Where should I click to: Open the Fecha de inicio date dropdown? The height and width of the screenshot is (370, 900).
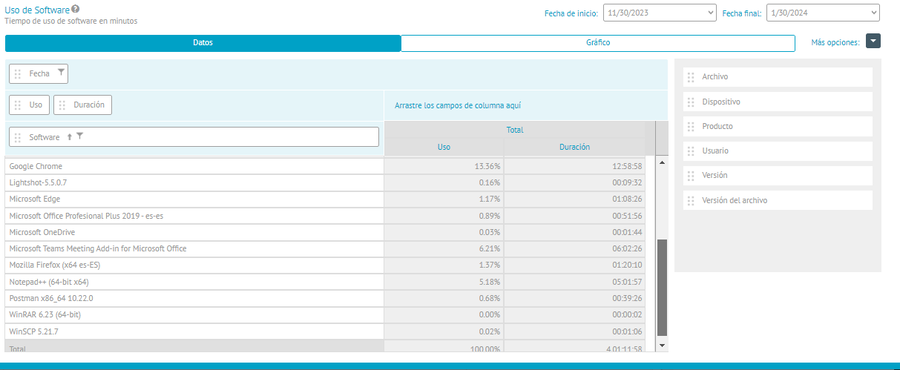pos(660,13)
